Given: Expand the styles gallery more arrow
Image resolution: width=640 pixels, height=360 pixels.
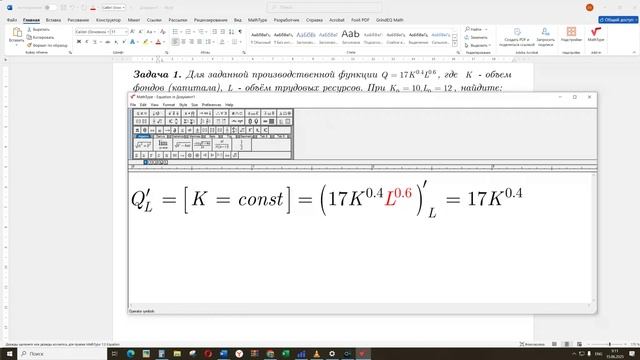Looking at the screenshot, I should pos(455,44).
